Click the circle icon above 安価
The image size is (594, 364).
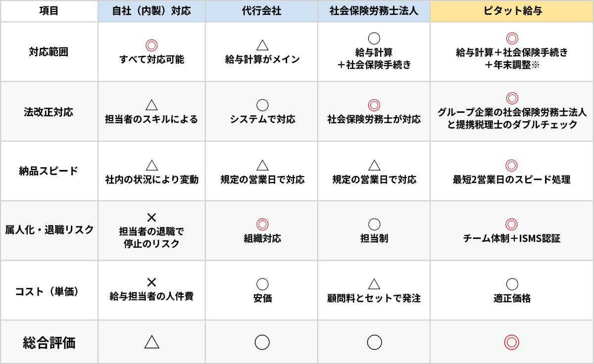coord(262,284)
